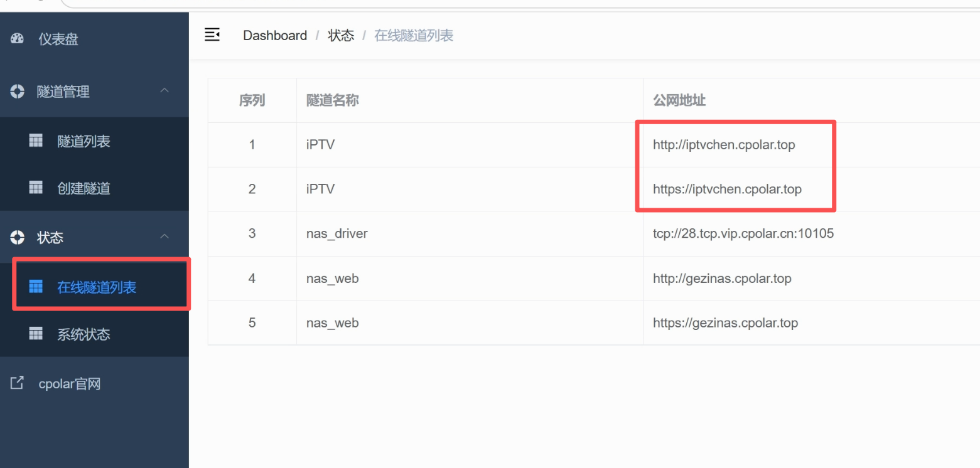Click iPTV tunnel name in row 1
Image resolution: width=980 pixels, height=468 pixels.
[320, 145]
